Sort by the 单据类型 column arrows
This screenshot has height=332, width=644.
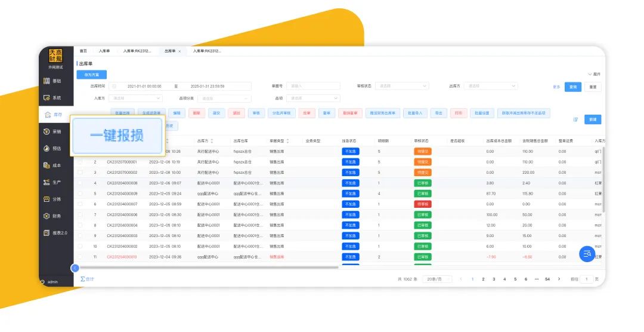287,141
